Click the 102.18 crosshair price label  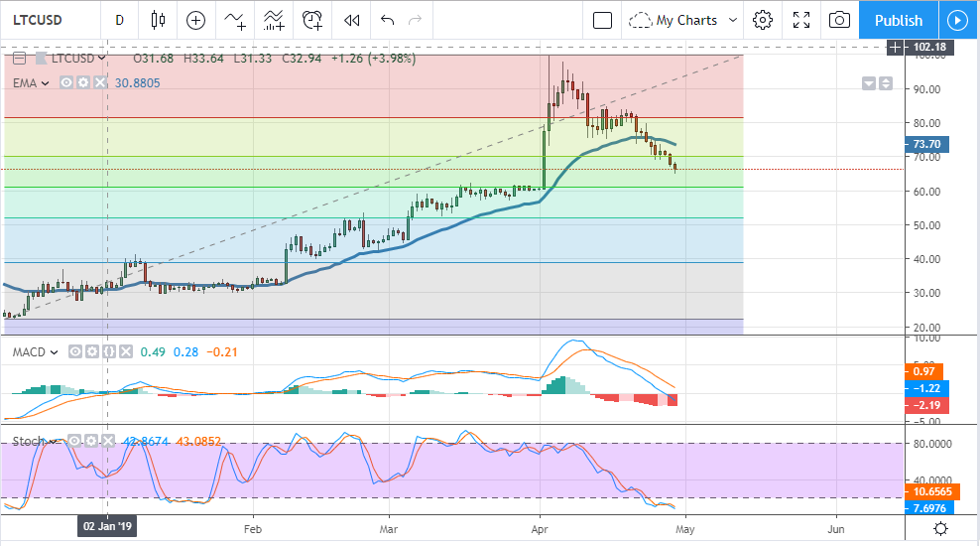click(x=929, y=47)
